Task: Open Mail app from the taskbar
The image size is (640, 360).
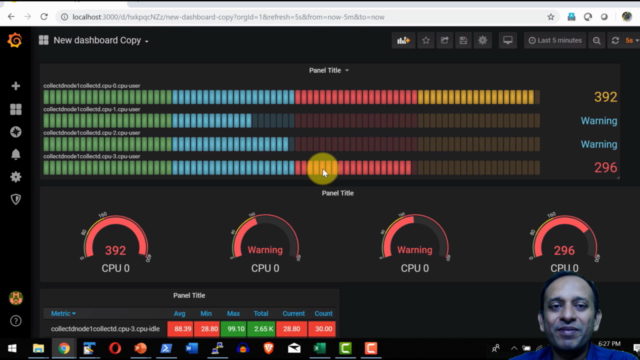Action: (294, 348)
